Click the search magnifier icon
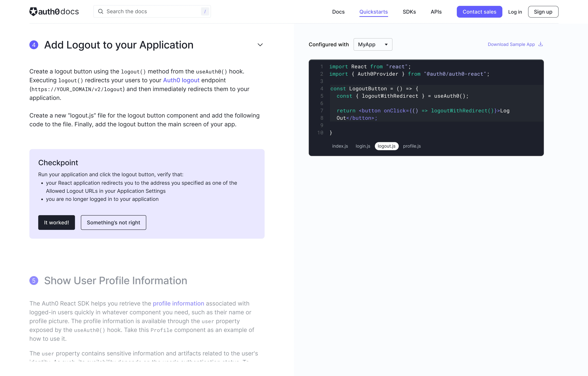The height and width of the screenshot is (376, 588). [x=100, y=11]
